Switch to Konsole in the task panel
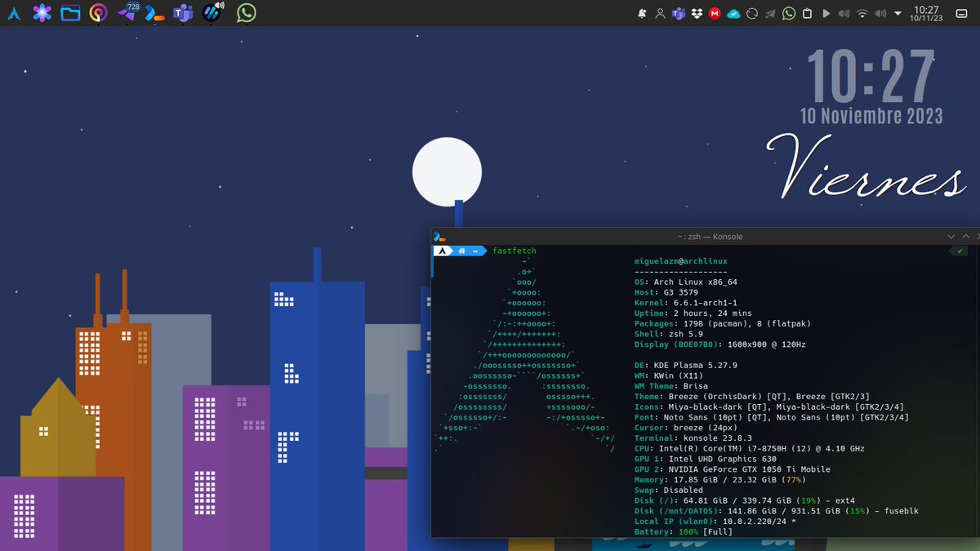980x551 pixels. coord(155,14)
